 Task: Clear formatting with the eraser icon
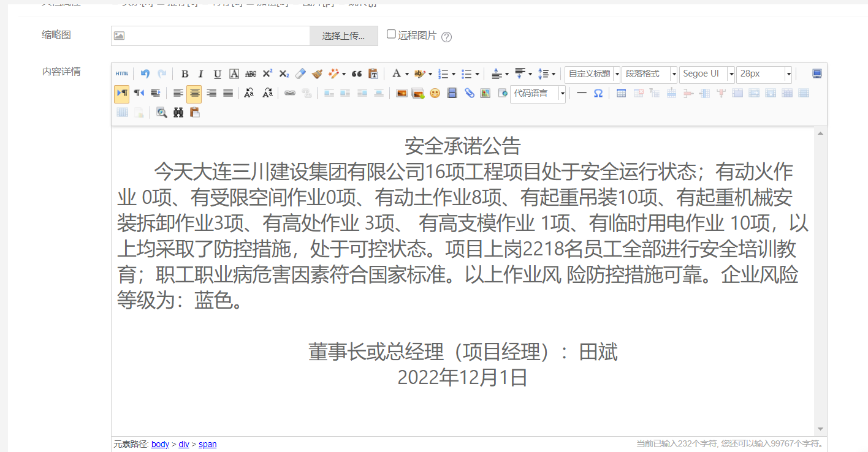(x=300, y=74)
